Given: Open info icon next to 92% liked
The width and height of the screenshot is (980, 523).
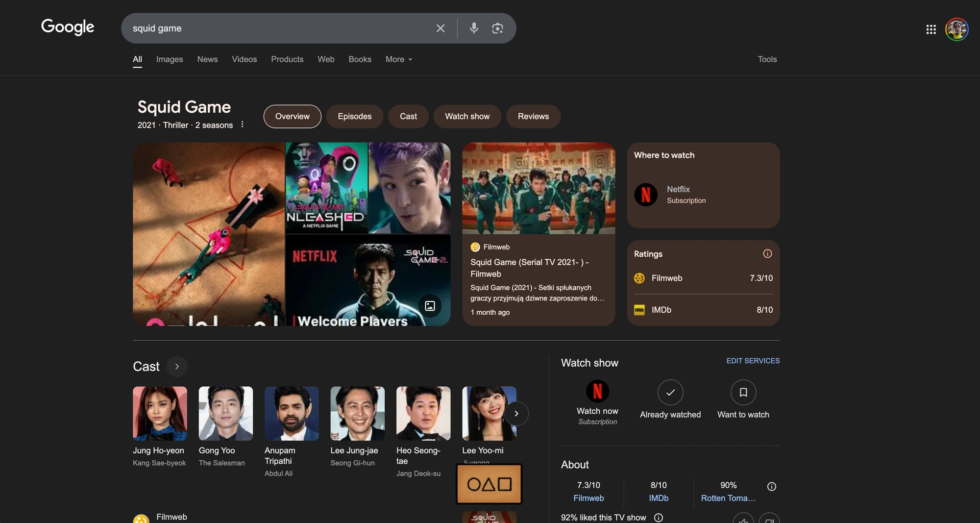Looking at the screenshot, I should pos(659,518).
